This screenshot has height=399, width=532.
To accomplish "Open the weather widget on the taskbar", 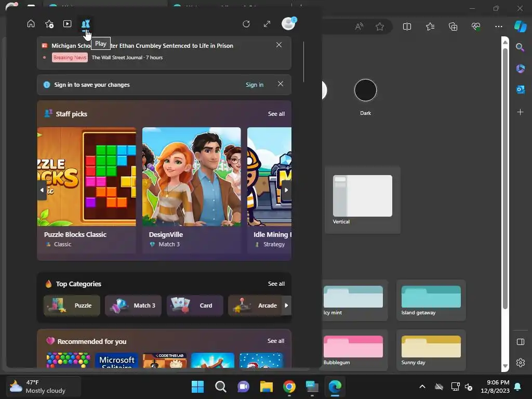I will coord(44,387).
